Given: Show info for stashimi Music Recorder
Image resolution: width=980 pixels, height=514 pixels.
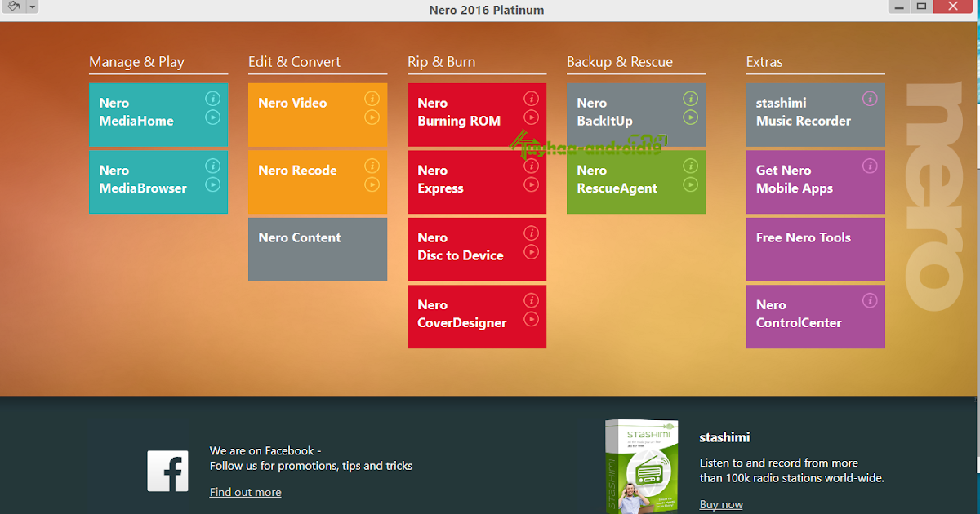Looking at the screenshot, I should [x=870, y=99].
